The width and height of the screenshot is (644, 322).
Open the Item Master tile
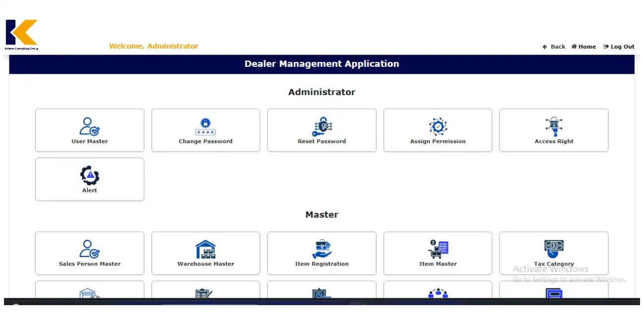438,253
